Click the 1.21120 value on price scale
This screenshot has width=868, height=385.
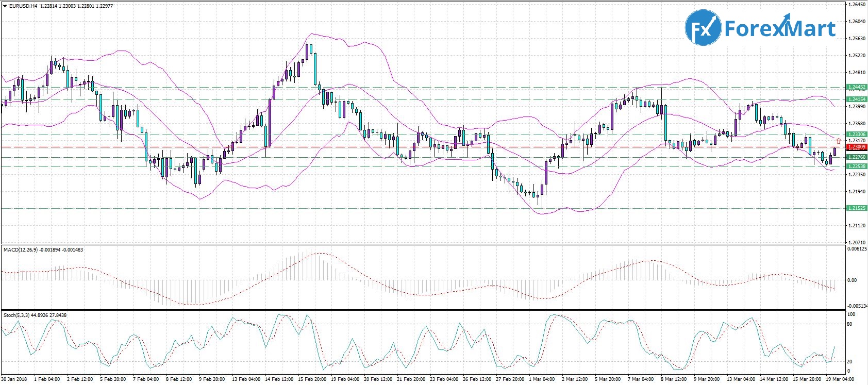(x=857, y=226)
